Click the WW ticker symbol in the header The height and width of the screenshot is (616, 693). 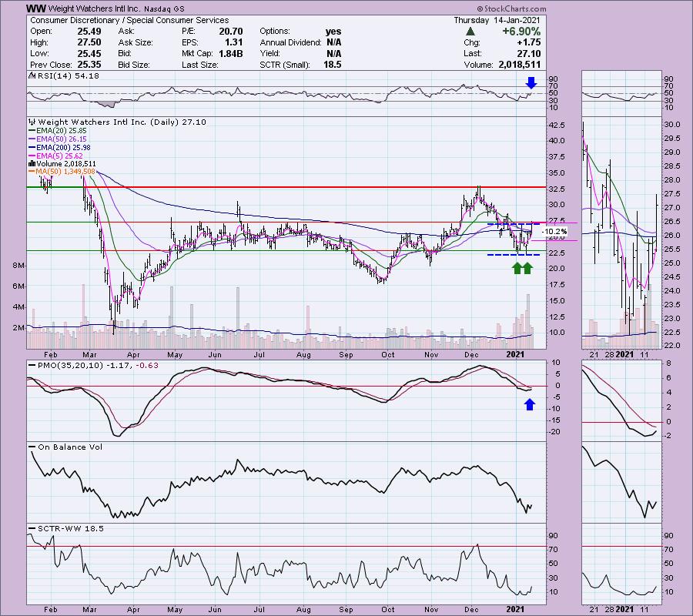pyautogui.click(x=36, y=8)
